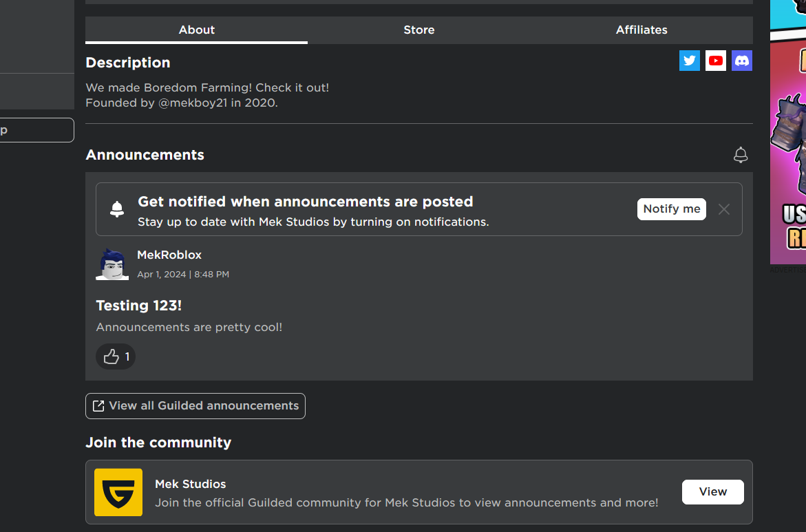Click the MekRoblox username above the announcement
Viewport: 806px width, 532px height.
click(169, 254)
